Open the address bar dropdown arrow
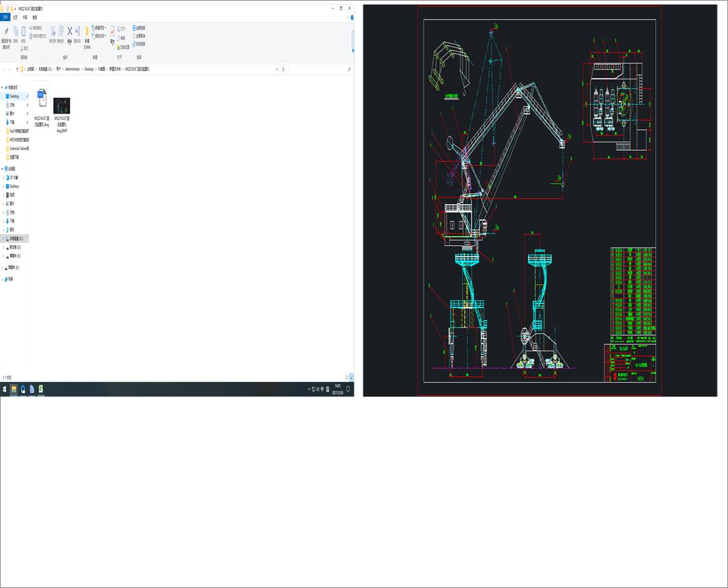This screenshot has width=728, height=588. pyautogui.click(x=277, y=69)
